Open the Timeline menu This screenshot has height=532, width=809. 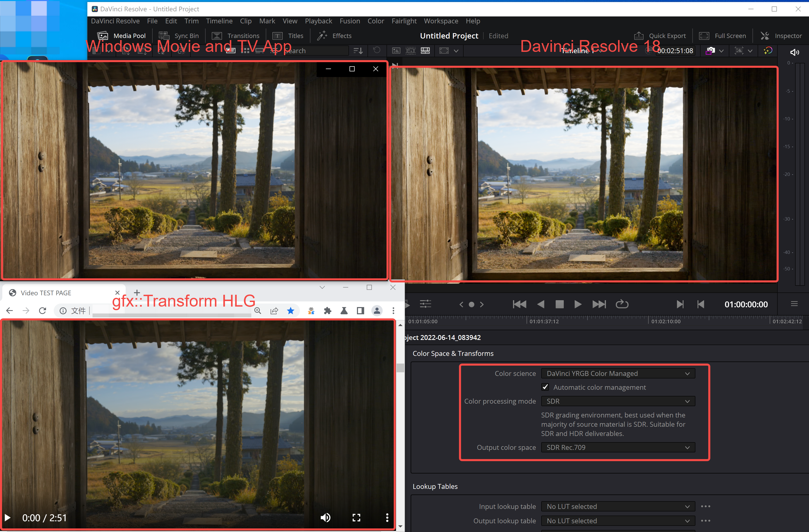(219, 21)
